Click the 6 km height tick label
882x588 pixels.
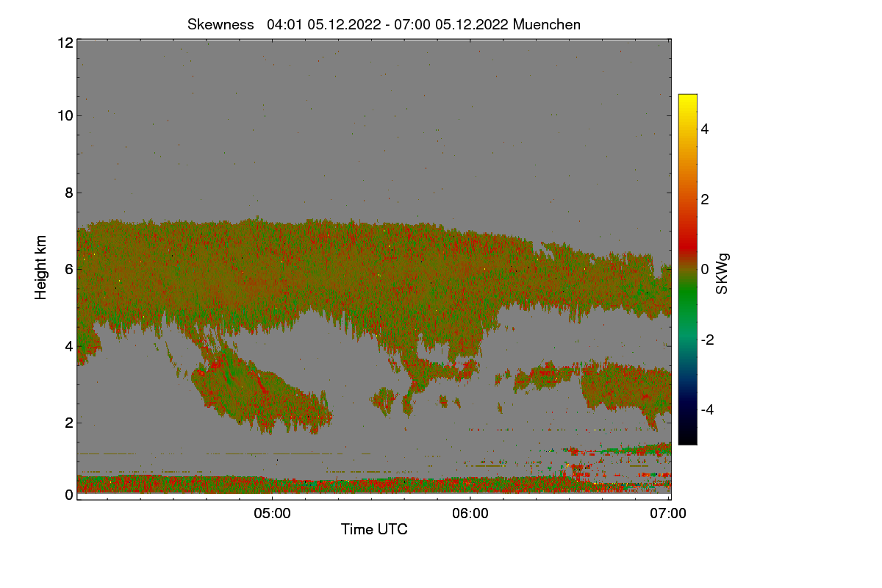[x=68, y=269]
